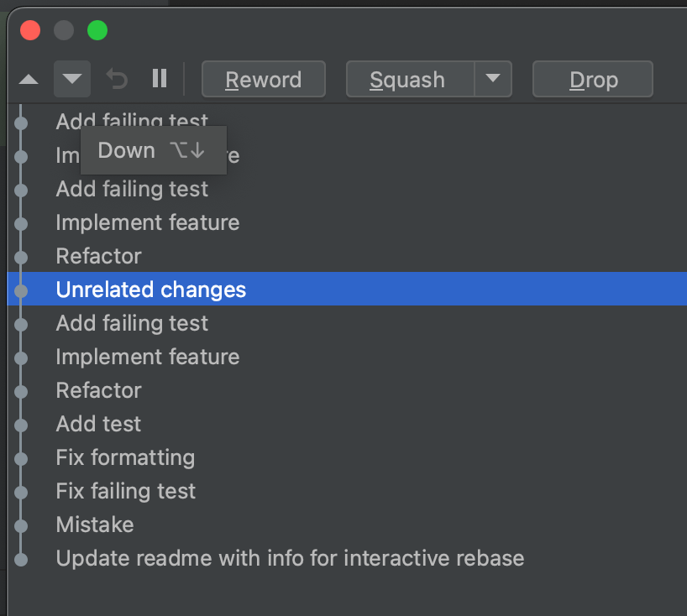Click the Move Commit Down arrow icon

[x=71, y=79]
